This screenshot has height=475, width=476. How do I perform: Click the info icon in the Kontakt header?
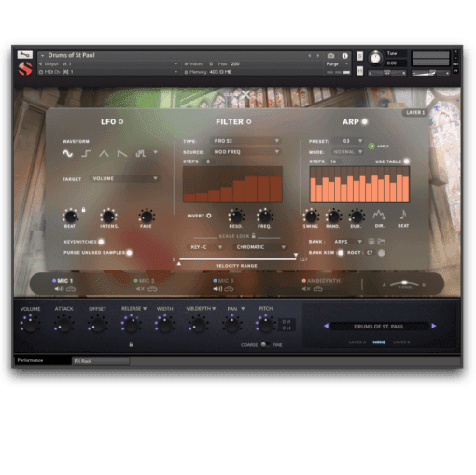(344, 56)
